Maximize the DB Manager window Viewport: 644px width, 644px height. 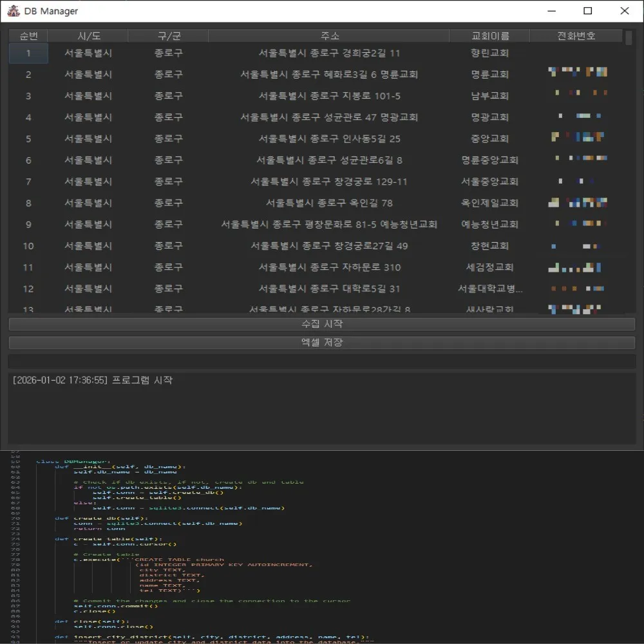point(588,11)
